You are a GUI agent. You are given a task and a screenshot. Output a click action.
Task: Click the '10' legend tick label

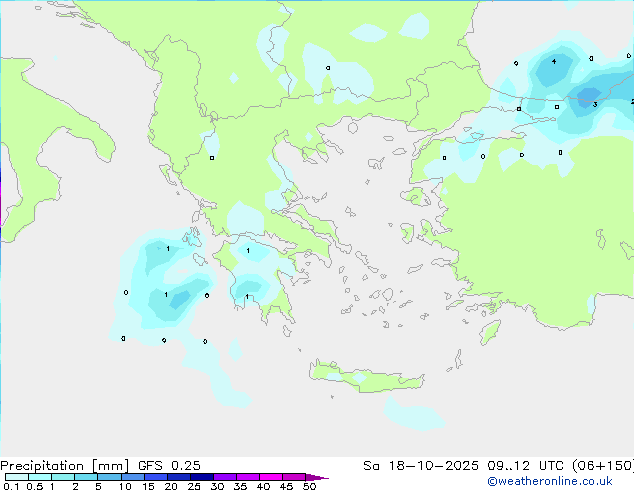125,486
